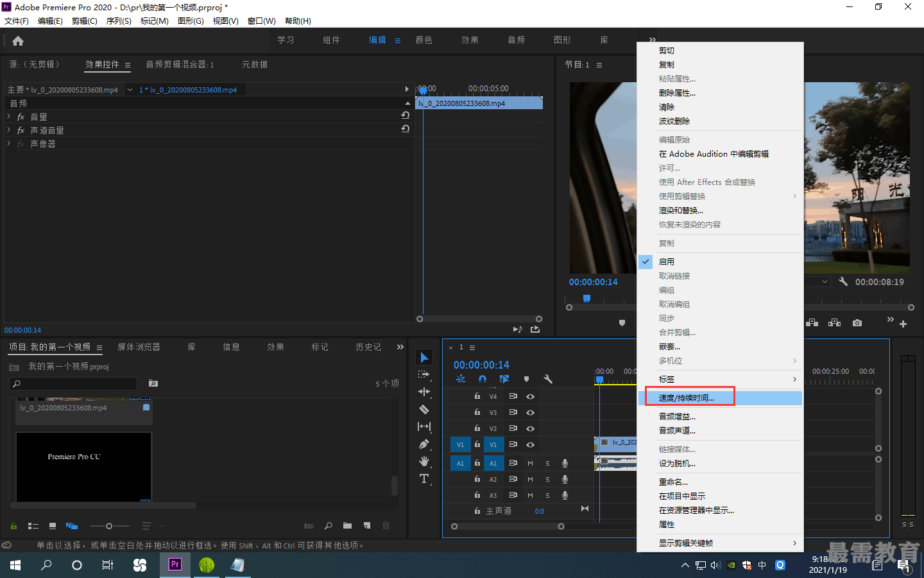This screenshot has height=578, width=924.
Task: Select the Track Select Forward tool
Action: [x=424, y=374]
